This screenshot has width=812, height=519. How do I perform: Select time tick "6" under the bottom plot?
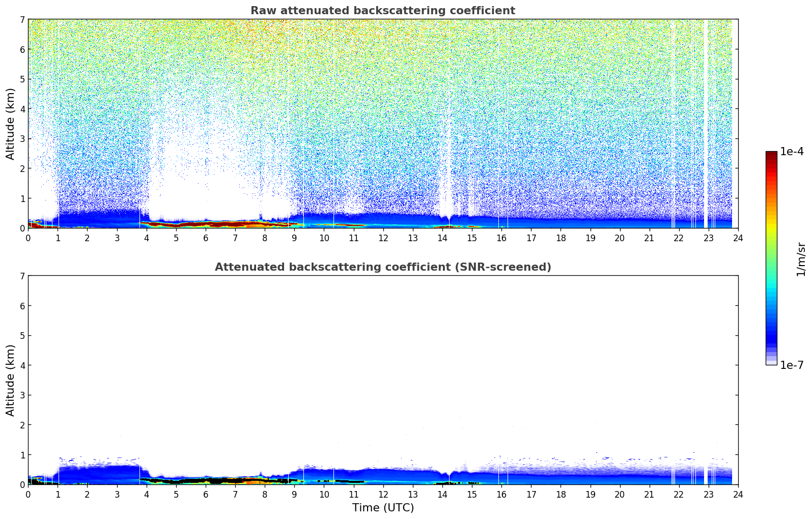206,495
